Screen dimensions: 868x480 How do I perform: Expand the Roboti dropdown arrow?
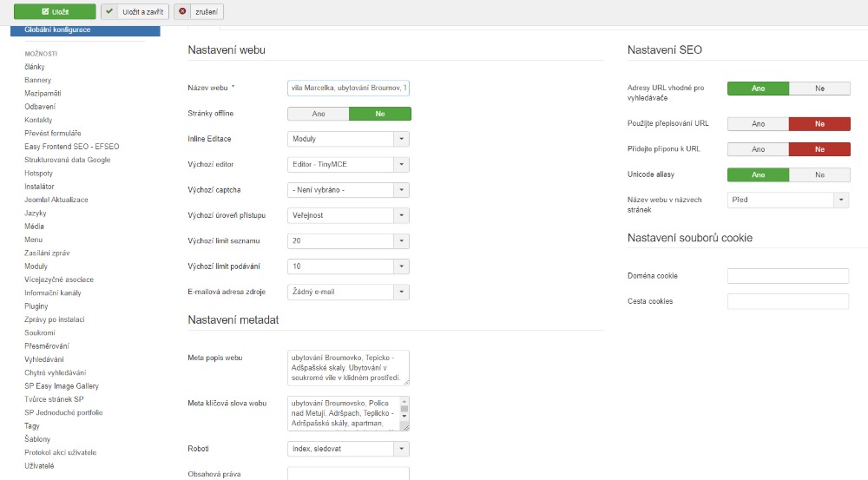coord(401,449)
